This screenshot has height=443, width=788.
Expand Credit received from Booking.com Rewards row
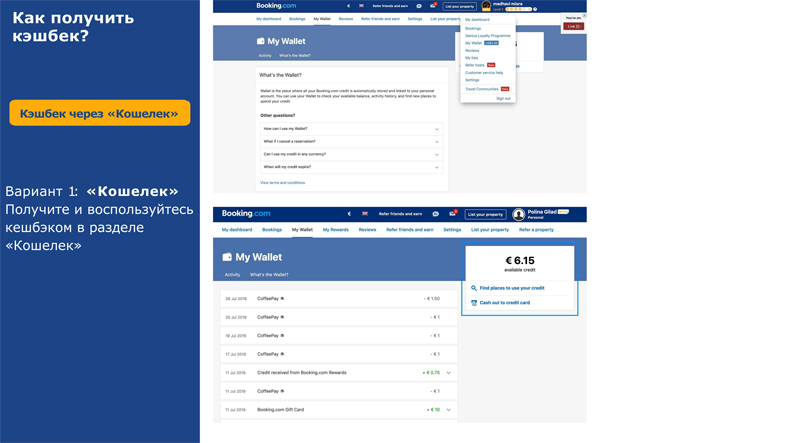pos(448,373)
